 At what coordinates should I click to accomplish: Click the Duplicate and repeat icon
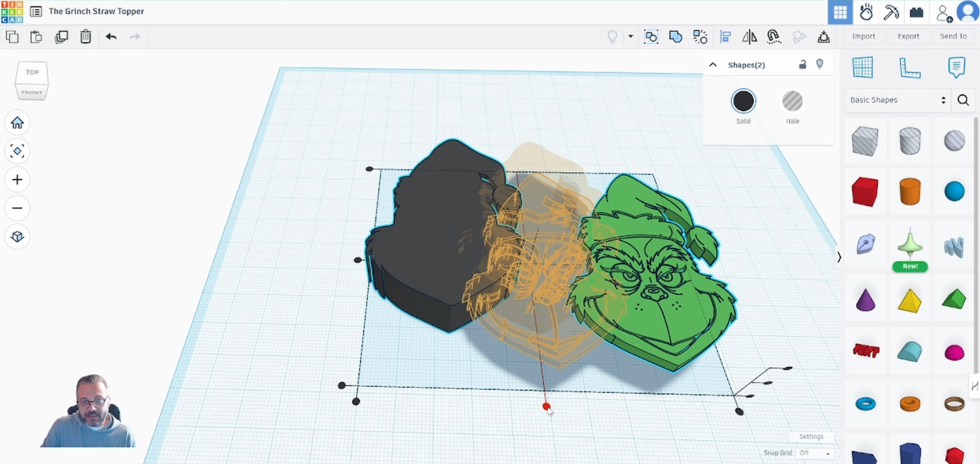[61, 37]
